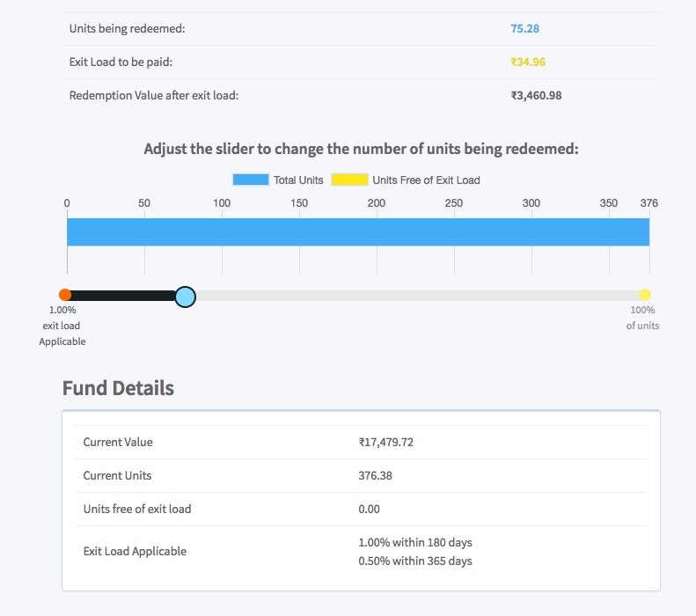Viewport: 696px width, 616px height.
Task: Toggle Units Free of Exit Load swatch
Action: point(349,180)
